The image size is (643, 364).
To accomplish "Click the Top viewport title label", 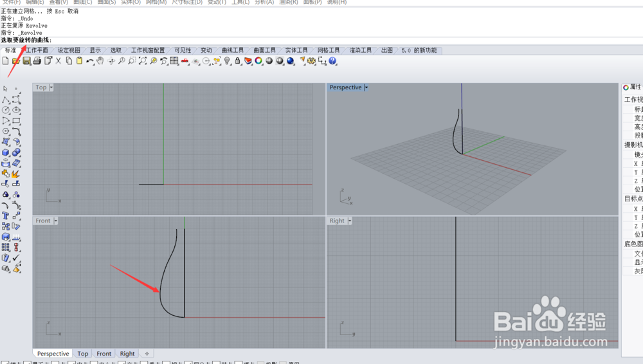I will point(41,87).
